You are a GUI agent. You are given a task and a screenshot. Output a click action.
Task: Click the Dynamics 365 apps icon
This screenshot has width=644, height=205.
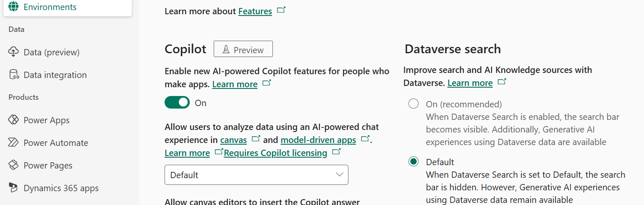pyautogui.click(x=13, y=188)
